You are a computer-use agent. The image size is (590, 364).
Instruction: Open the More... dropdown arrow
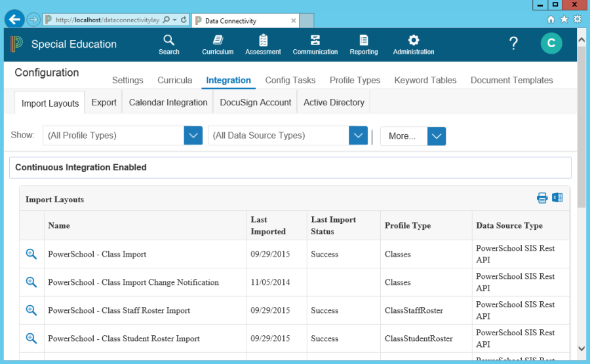tap(437, 136)
